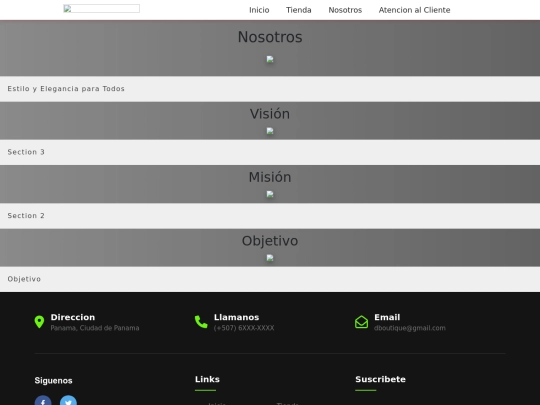This screenshot has width=540, height=405.
Task: Select the large Objetivo section heading
Action: pyautogui.click(x=270, y=241)
